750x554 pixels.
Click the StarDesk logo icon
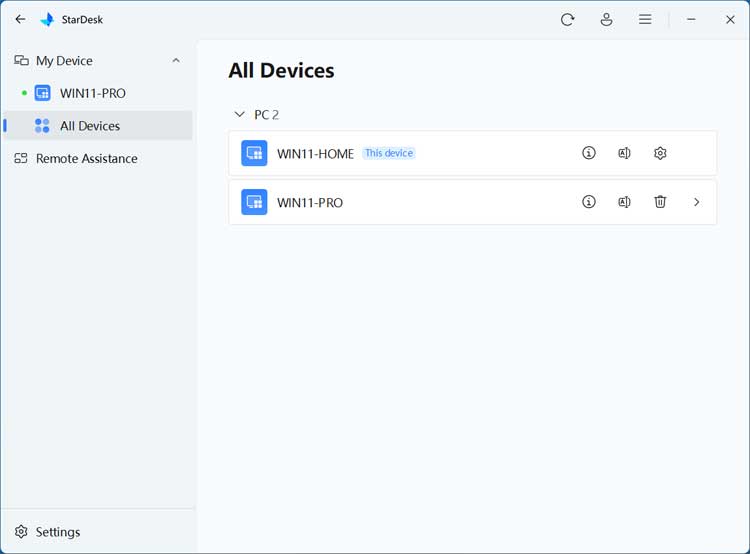[x=47, y=20]
